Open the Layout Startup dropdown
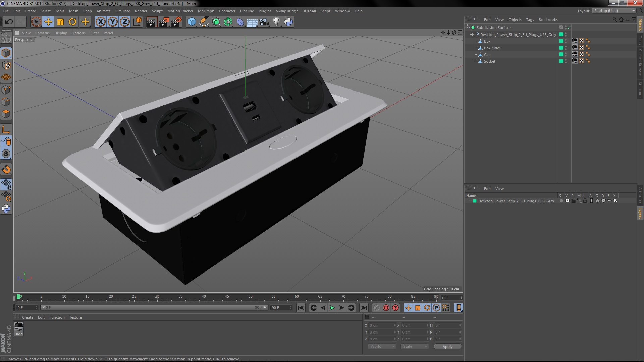Viewport: 644px width, 362px height. (614, 11)
